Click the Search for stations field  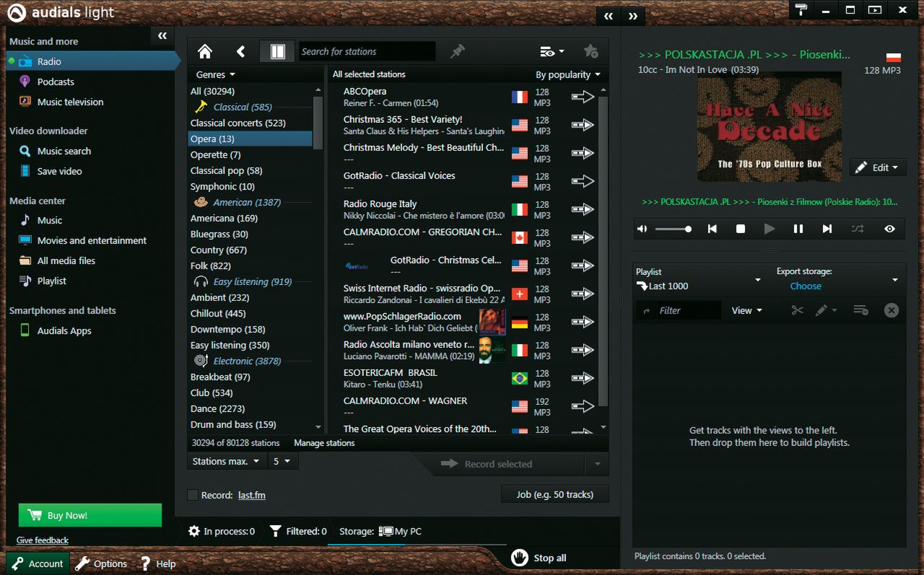367,51
